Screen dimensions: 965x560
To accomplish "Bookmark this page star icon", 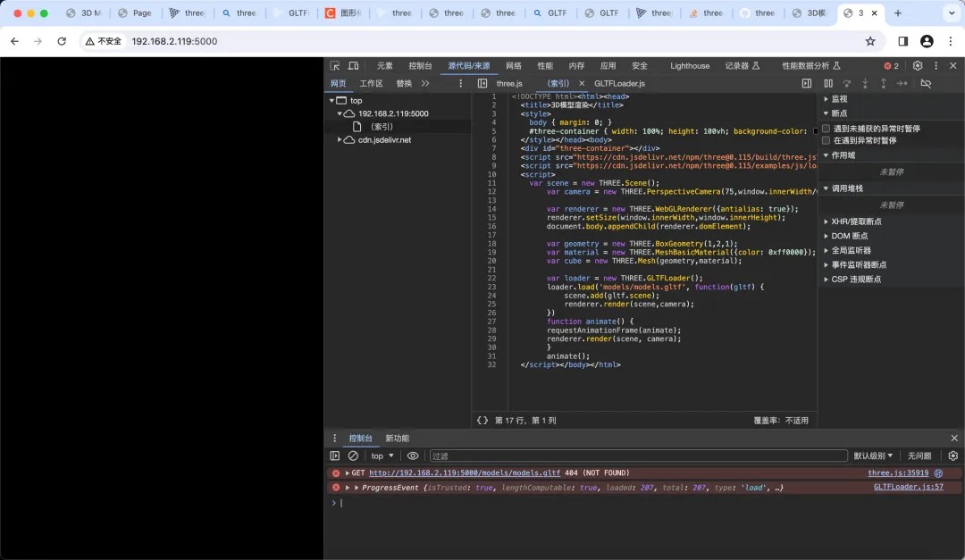I will point(870,41).
